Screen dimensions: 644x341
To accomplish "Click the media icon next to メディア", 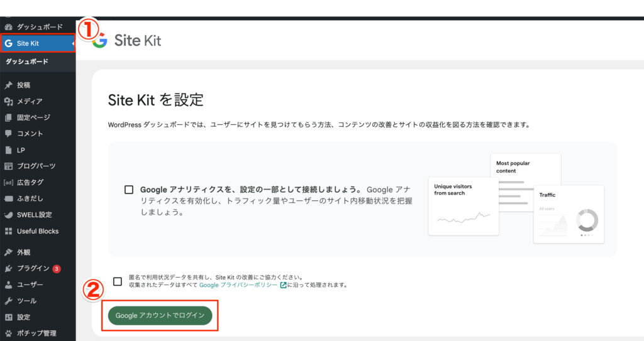I will coord(8,101).
